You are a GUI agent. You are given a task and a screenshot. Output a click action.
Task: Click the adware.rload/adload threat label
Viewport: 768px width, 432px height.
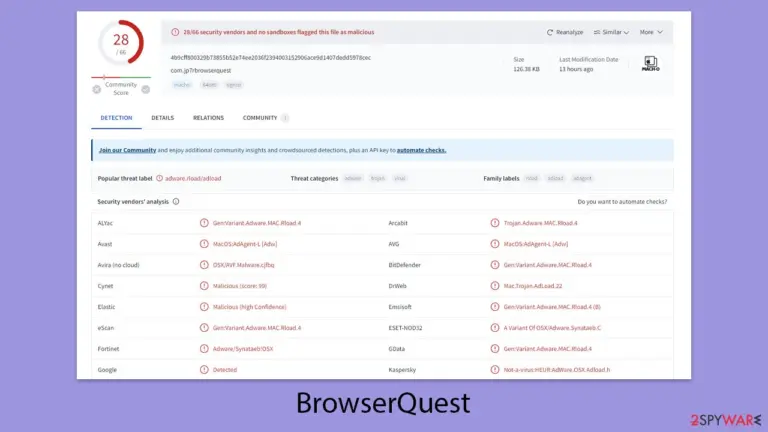point(193,178)
